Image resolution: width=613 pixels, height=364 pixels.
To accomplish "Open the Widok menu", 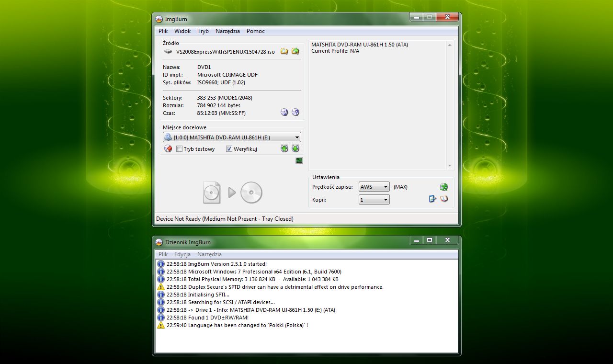I will pyautogui.click(x=182, y=31).
